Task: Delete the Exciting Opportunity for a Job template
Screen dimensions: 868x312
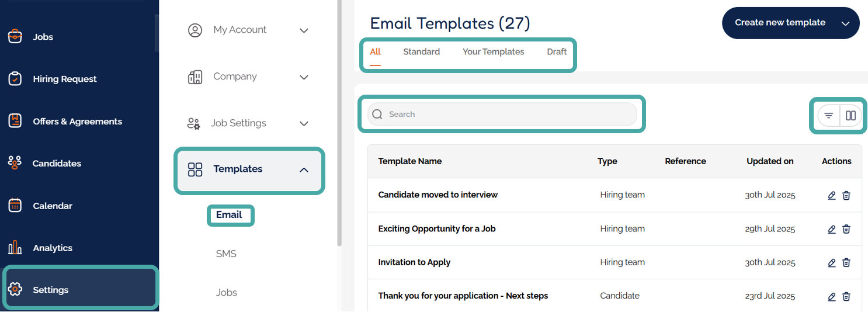Action: [x=846, y=229]
